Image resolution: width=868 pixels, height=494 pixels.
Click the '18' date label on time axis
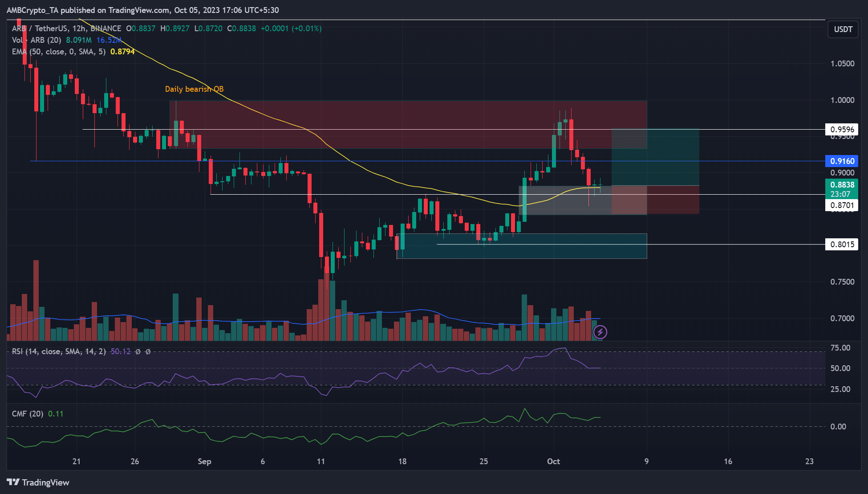point(402,461)
